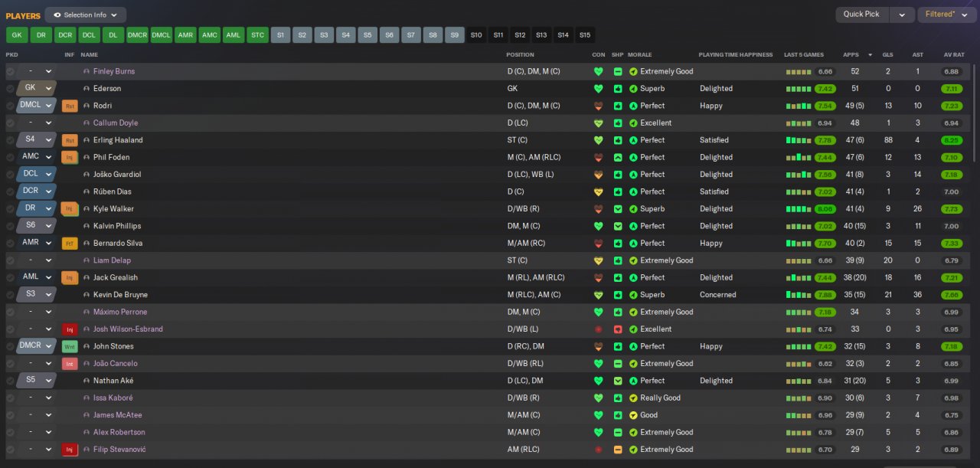Click Rodri's brown condition heart icon
The image size is (980, 468).
[x=598, y=106]
